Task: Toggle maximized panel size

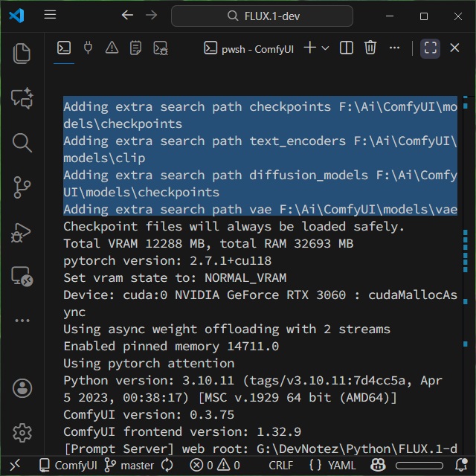Action: click(430, 48)
